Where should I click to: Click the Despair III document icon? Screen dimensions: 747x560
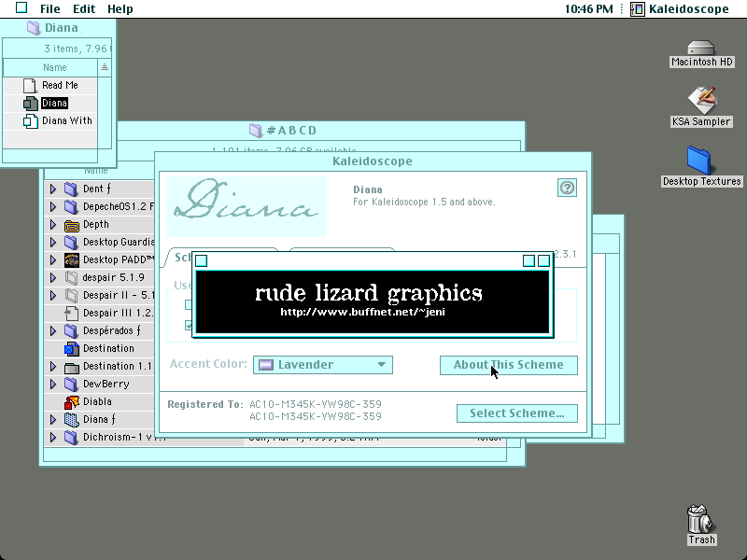pos(72,314)
